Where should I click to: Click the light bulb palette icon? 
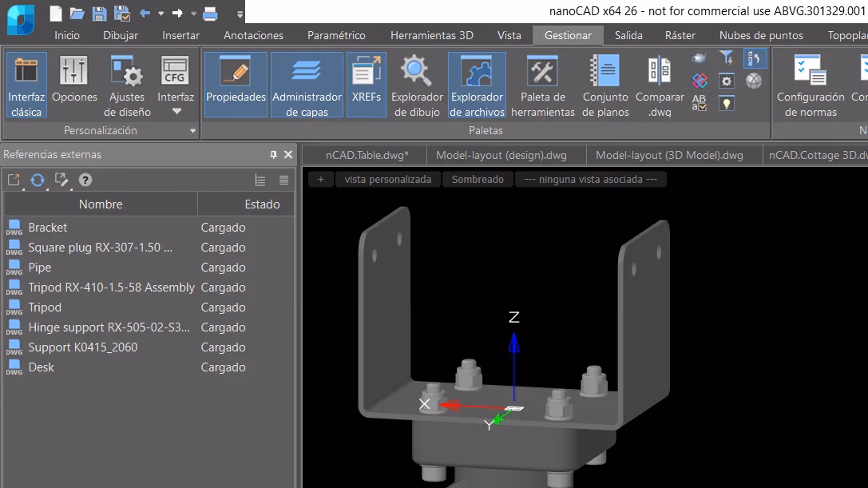pyautogui.click(x=727, y=103)
